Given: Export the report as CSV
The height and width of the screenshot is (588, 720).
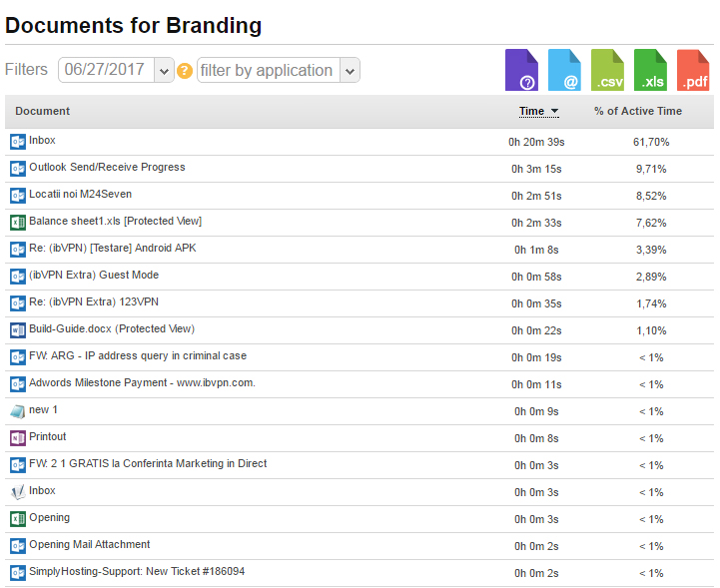Looking at the screenshot, I should click(x=607, y=71).
